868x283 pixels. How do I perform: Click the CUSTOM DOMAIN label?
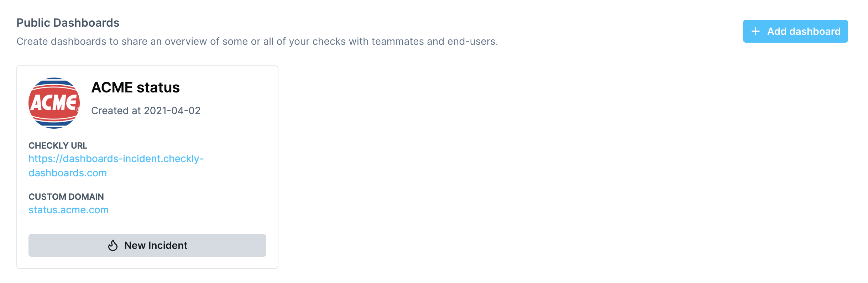click(x=66, y=197)
